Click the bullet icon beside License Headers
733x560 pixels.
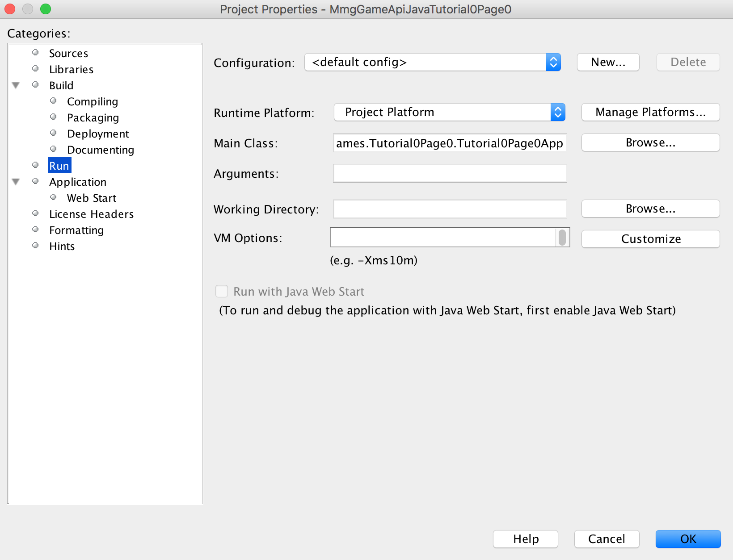click(x=35, y=213)
